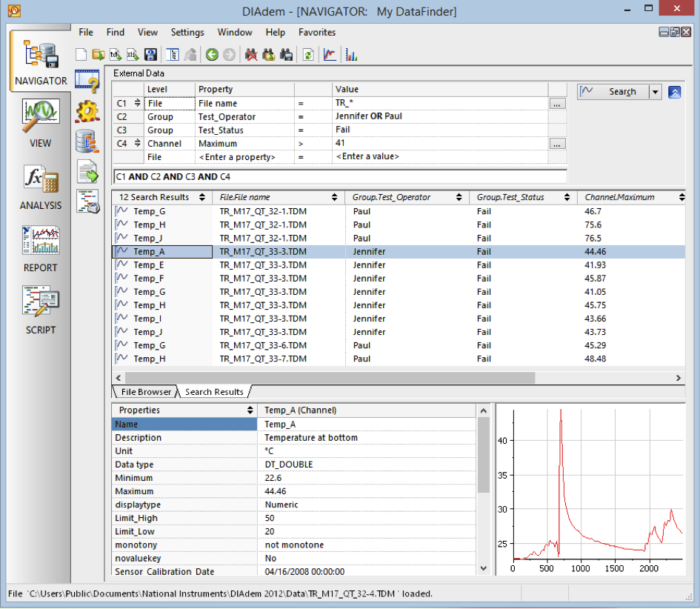The width and height of the screenshot is (700, 609).
Task: Click the green back arrow toolbar icon
Action: pyautogui.click(x=212, y=55)
